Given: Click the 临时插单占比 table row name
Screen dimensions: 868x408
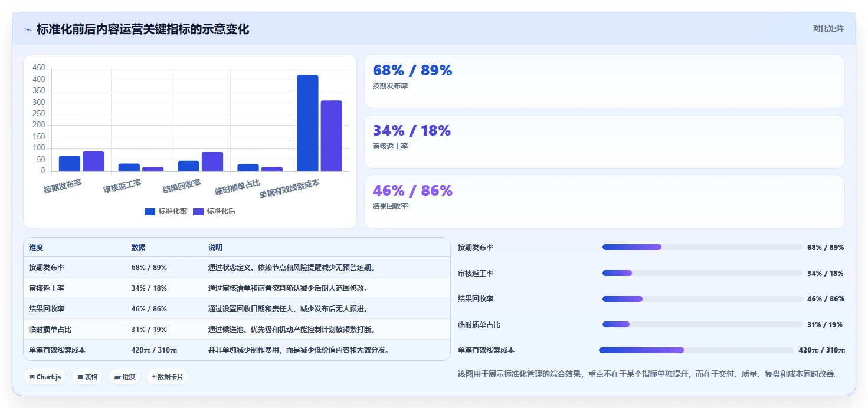Looking at the screenshot, I should tap(50, 330).
